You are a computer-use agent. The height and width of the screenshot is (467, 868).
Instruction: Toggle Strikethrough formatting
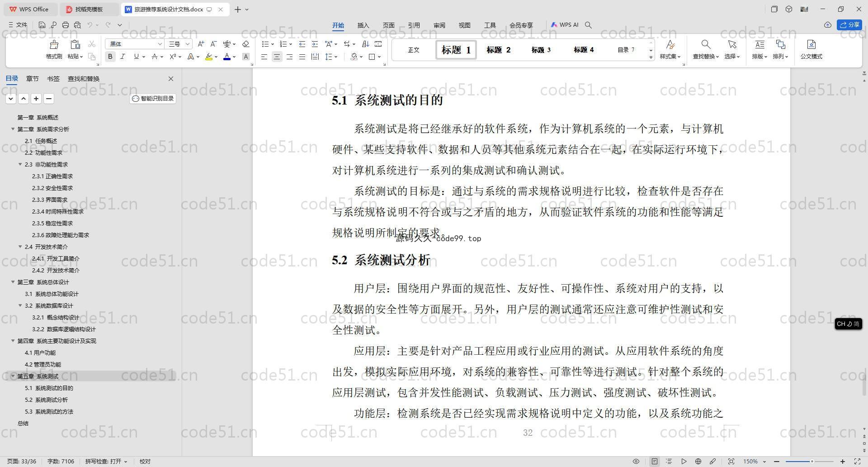pyautogui.click(x=155, y=57)
